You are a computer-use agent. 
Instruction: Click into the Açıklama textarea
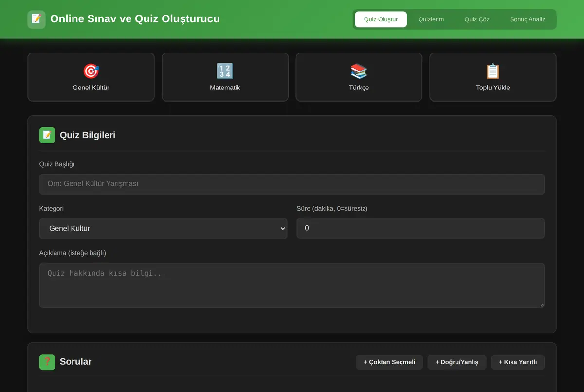292,285
